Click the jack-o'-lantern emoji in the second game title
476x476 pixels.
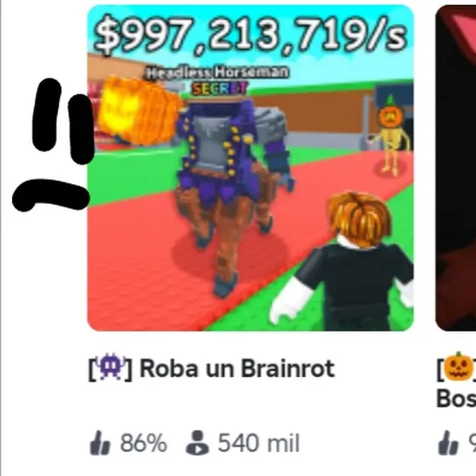click(x=458, y=365)
